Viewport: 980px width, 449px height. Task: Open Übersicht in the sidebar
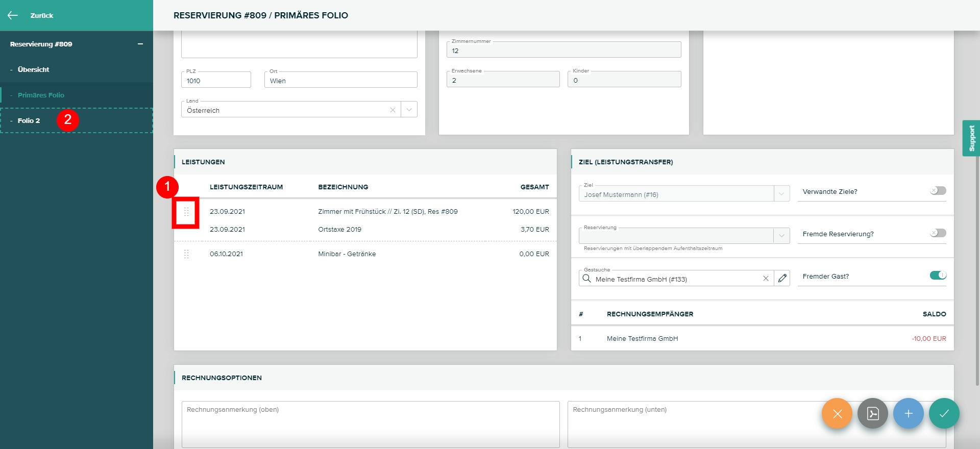pyautogui.click(x=33, y=70)
